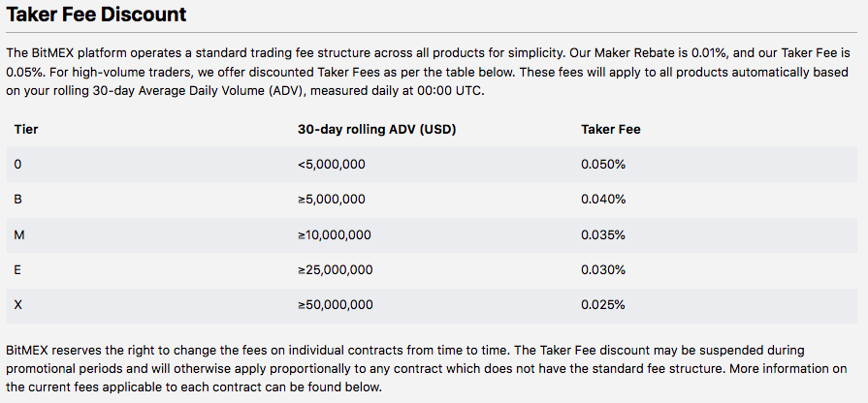Click the paragraph beginning 'BitMEX reserves the right'
The image size is (868, 403).
click(427, 369)
